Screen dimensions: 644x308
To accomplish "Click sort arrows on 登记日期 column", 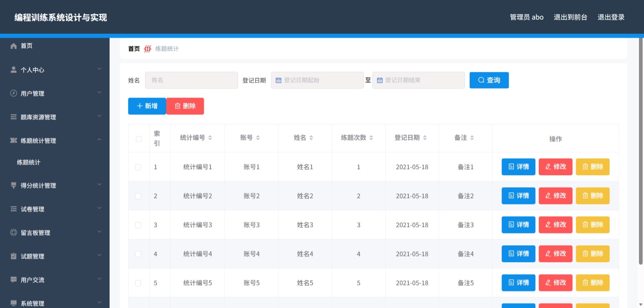I will [425, 138].
